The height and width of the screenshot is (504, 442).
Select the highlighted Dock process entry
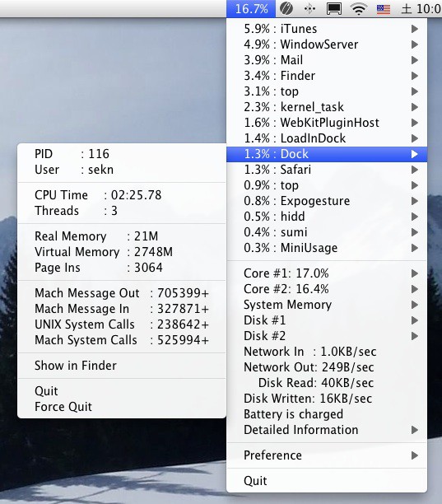[x=327, y=154]
